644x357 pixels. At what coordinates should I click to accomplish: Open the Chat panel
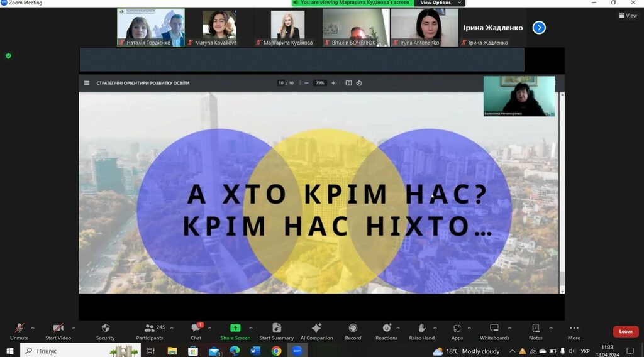coord(196,328)
